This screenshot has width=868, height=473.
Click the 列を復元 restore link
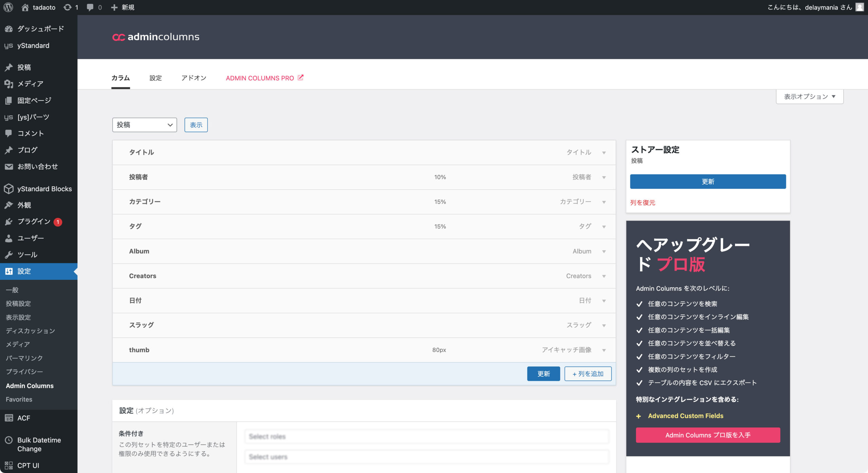tap(643, 203)
